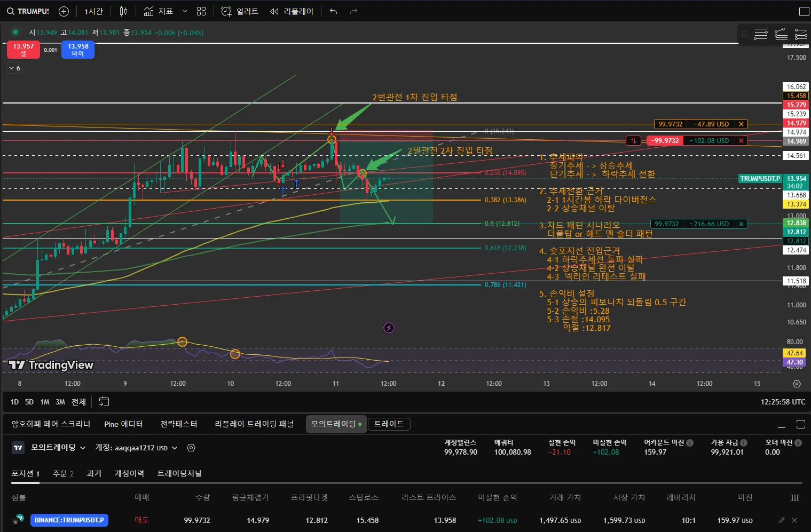Cancel the take profit order at 12.812
The image size is (811, 532).
click(x=741, y=224)
